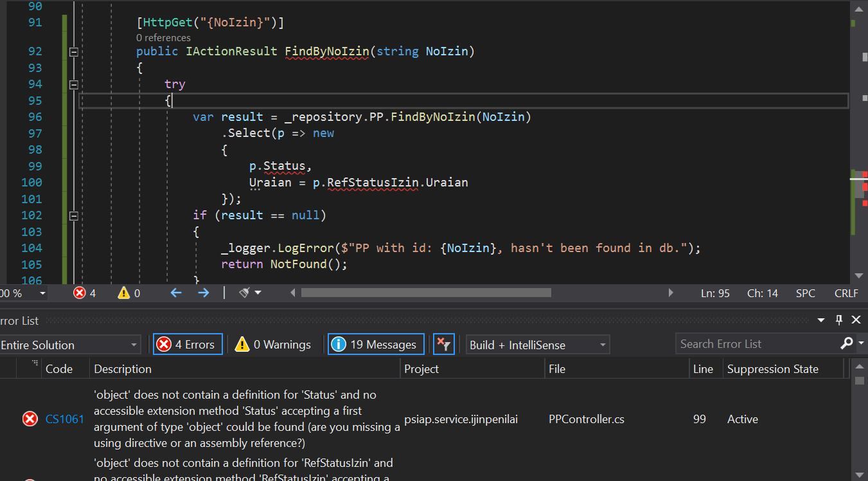Click the horizontal scrollbar in the editor
The image size is (868, 481).
point(426,293)
